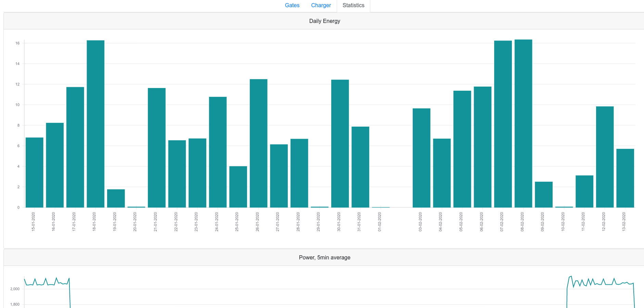Click y-axis value 2 on Daily Energy
644x308 pixels.
pos(18,187)
